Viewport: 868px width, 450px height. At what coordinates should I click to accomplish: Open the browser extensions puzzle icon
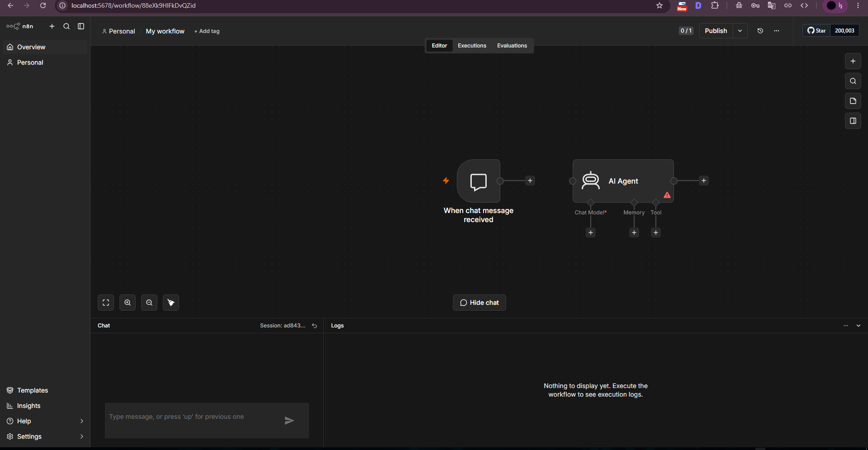(715, 5)
